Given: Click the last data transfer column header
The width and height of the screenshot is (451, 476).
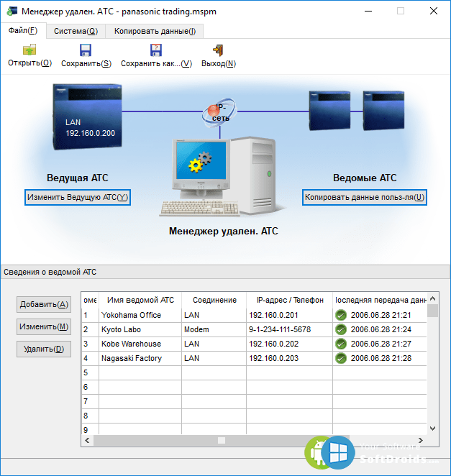Looking at the screenshot, I should pos(380,301).
